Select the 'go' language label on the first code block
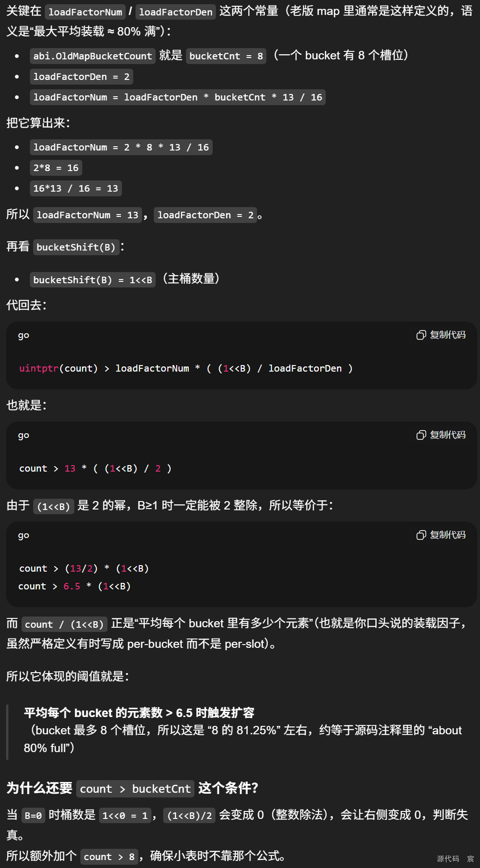The height and width of the screenshot is (868, 480). [23, 335]
